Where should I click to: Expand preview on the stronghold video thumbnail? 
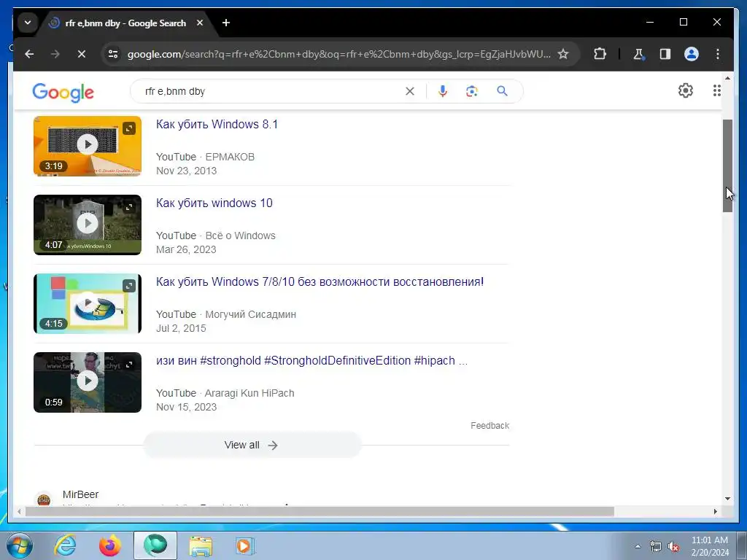pos(129,365)
